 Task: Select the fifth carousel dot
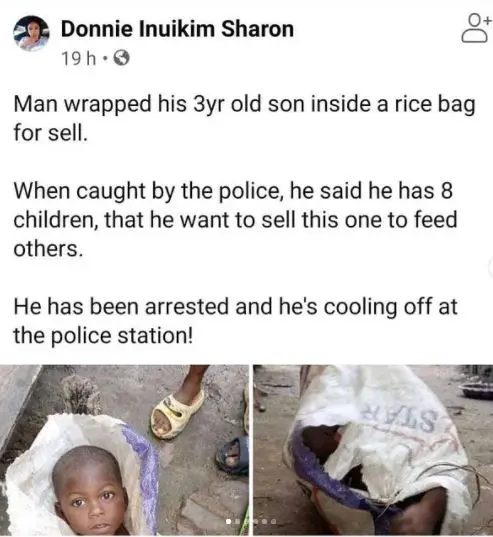pos(264,522)
